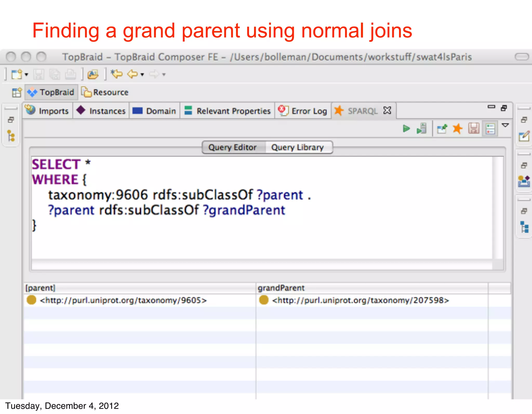
Task: Click the last edit location arrow icon
Action: (117, 74)
